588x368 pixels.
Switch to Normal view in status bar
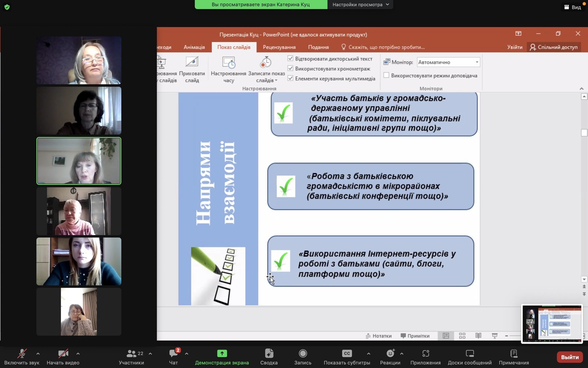pyautogui.click(x=446, y=336)
